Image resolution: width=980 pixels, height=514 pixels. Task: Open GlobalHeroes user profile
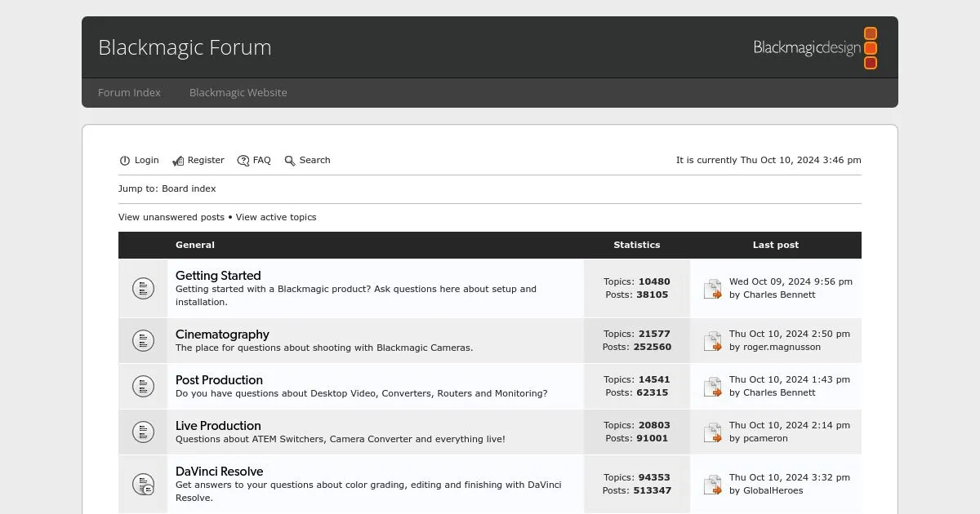(773, 490)
